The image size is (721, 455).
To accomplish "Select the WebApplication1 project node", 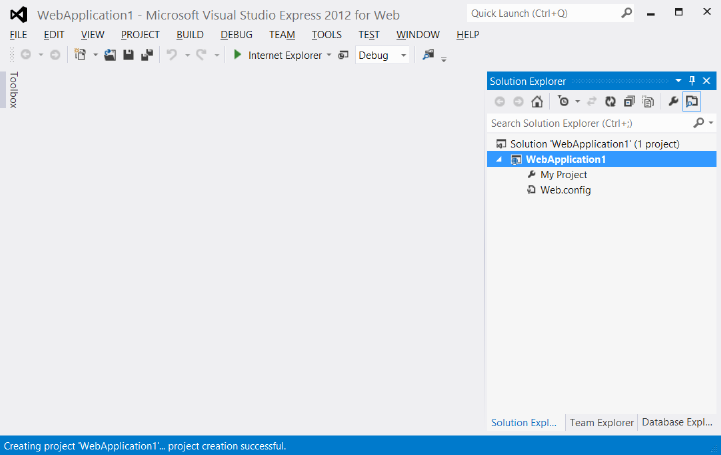I will point(601,159).
